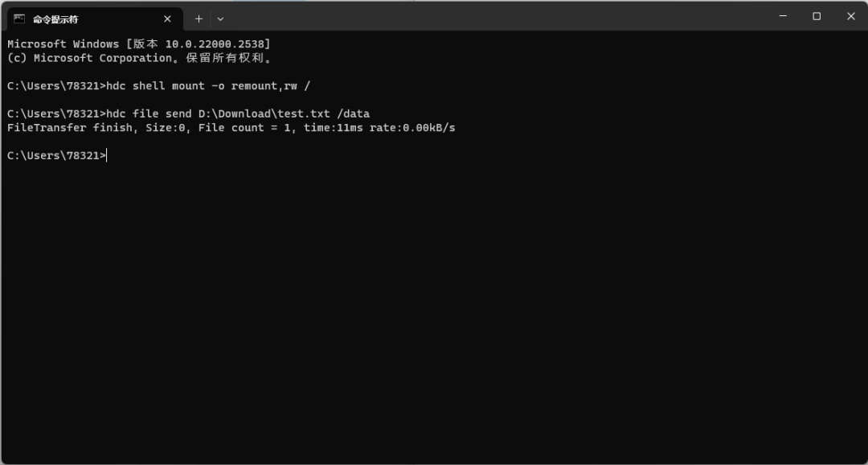The height and width of the screenshot is (465, 868).
Task: Expand the new tab profile dropdown chevron
Action: pos(220,19)
